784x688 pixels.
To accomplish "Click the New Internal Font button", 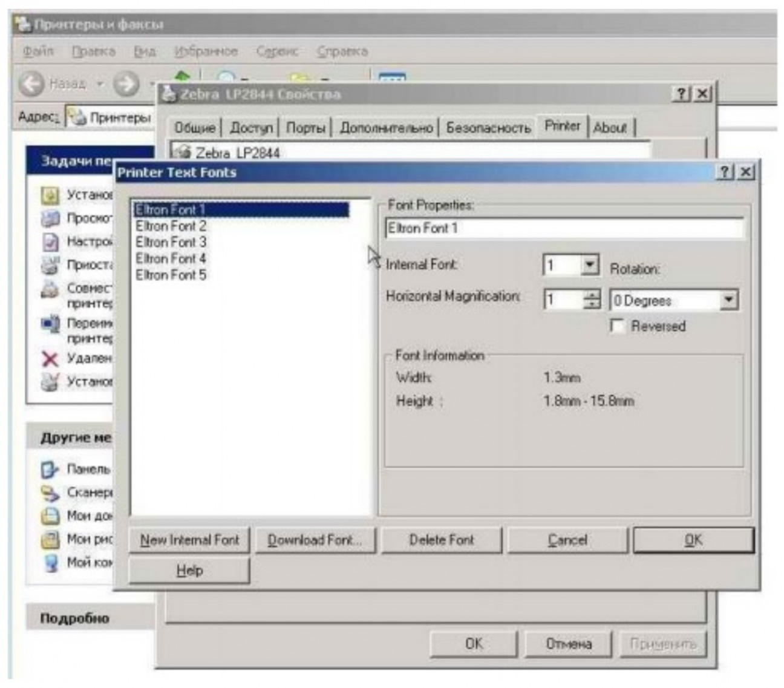I will [189, 540].
